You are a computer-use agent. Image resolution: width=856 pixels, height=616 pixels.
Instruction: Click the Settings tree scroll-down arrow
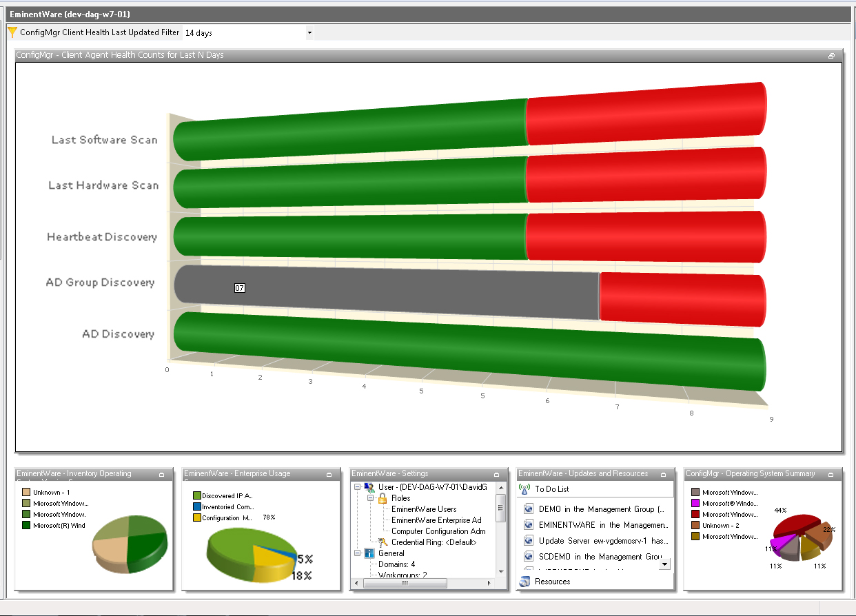501,572
